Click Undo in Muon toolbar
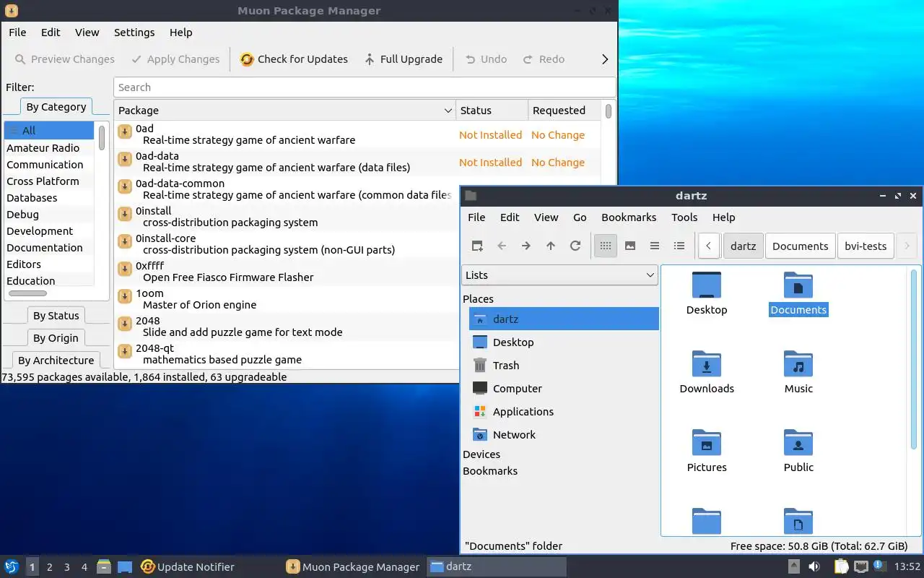This screenshot has height=578, width=924. 486,59
